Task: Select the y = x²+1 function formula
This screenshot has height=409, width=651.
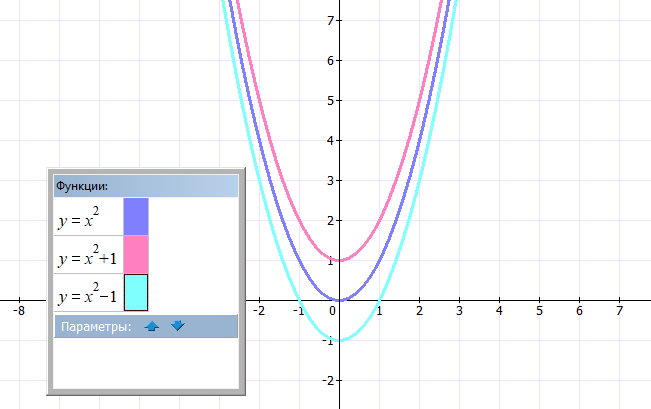Action: [87, 257]
